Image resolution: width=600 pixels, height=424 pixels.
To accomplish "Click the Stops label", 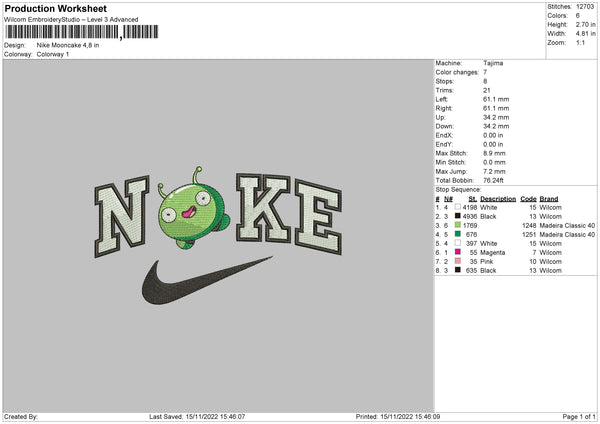I will click(x=445, y=81).
